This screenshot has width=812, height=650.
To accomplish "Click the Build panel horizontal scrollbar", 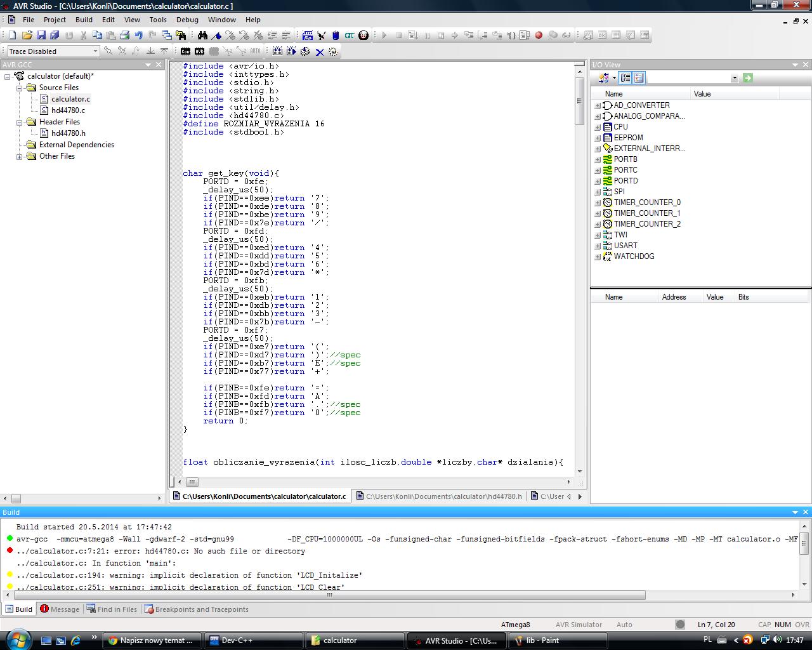I will pos(329,595).
